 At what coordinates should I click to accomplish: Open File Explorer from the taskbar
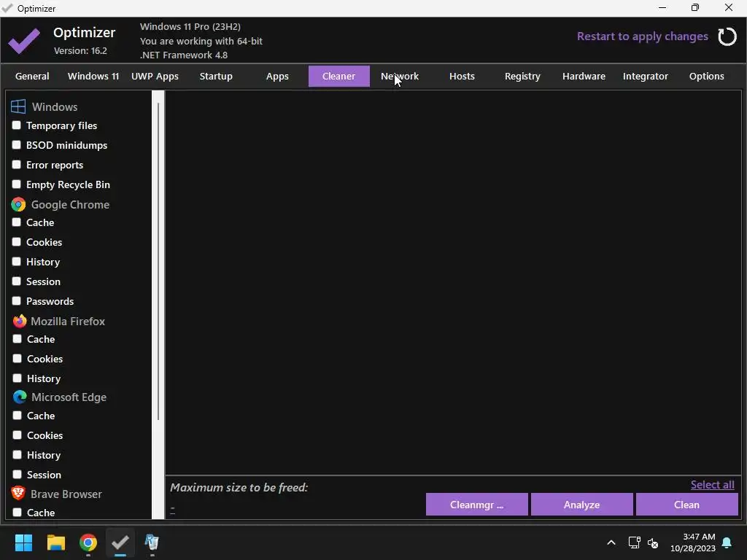tap(55, 542)
